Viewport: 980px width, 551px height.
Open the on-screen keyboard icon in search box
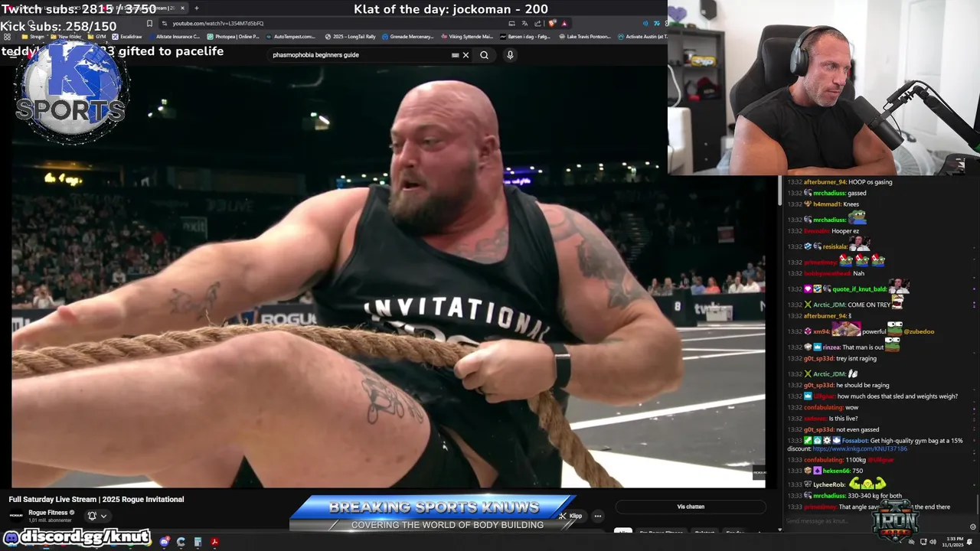point(456,55)
